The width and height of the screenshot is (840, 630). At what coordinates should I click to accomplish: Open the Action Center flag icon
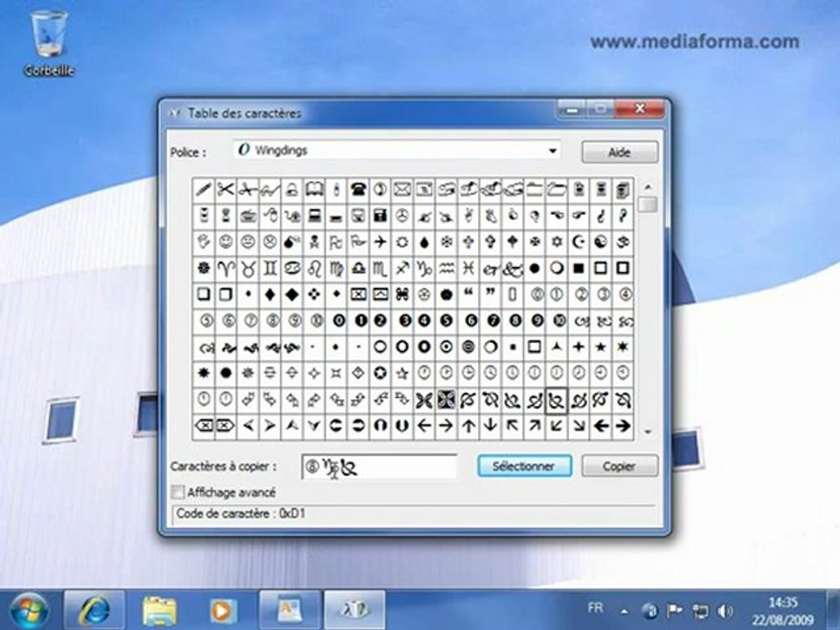(x=675, y=611)
